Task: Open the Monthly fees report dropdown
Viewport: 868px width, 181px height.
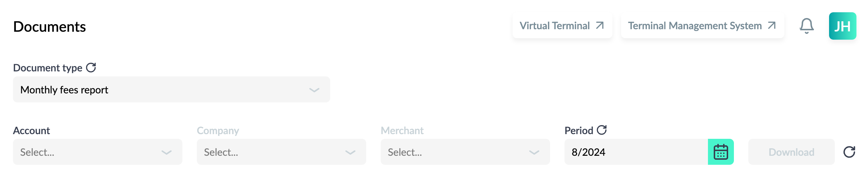Action: coord(172,89)
